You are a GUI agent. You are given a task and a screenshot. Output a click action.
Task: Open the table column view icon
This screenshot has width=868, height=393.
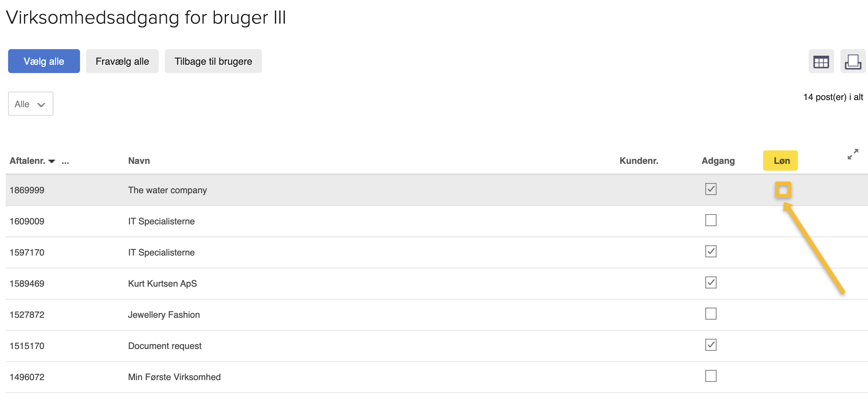(821, 62)
